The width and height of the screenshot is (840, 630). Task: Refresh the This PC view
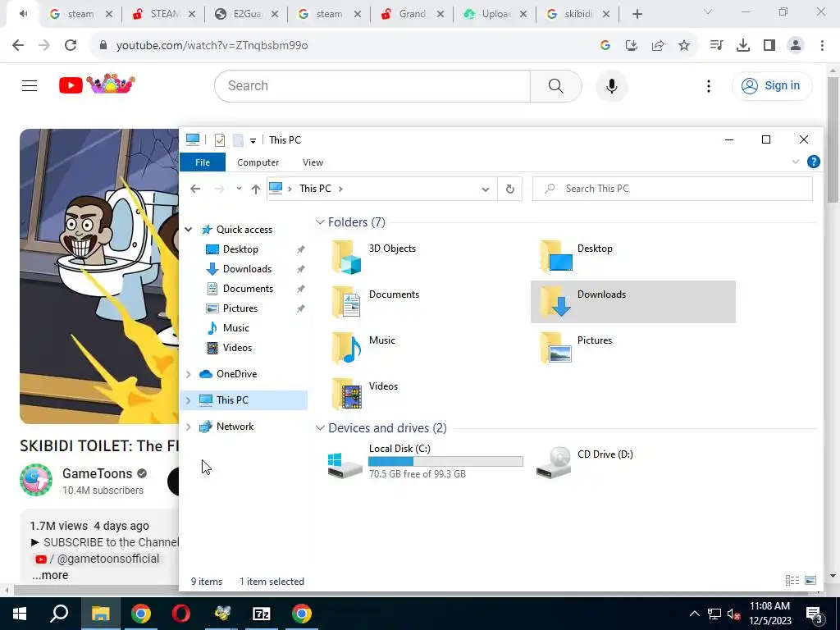click(510, 189)
